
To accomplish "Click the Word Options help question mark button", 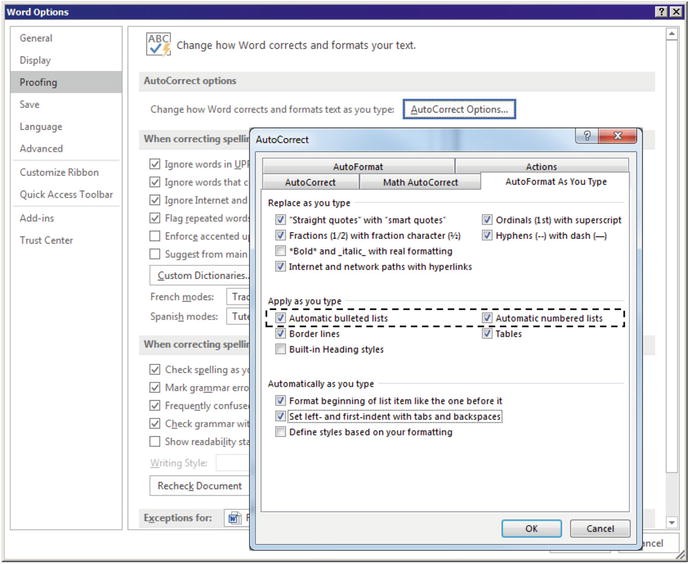I will coord(661,12).
